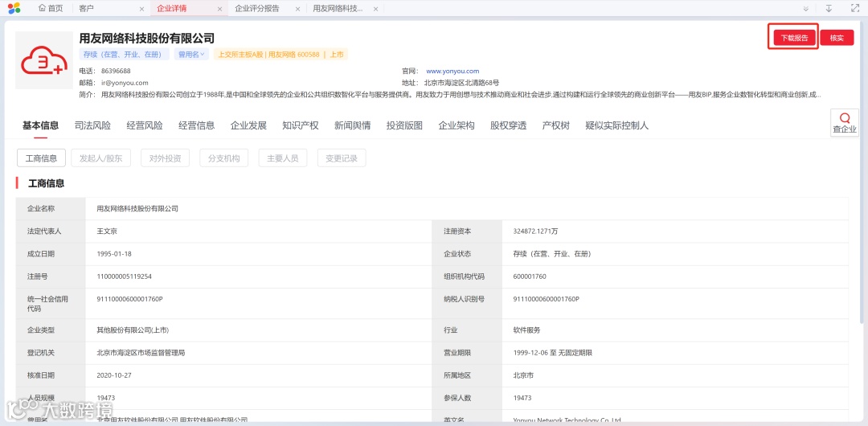Switch to the 企业评分报告 tab
The width and height of the screenshot is (868, 426).
coord(257,8)
